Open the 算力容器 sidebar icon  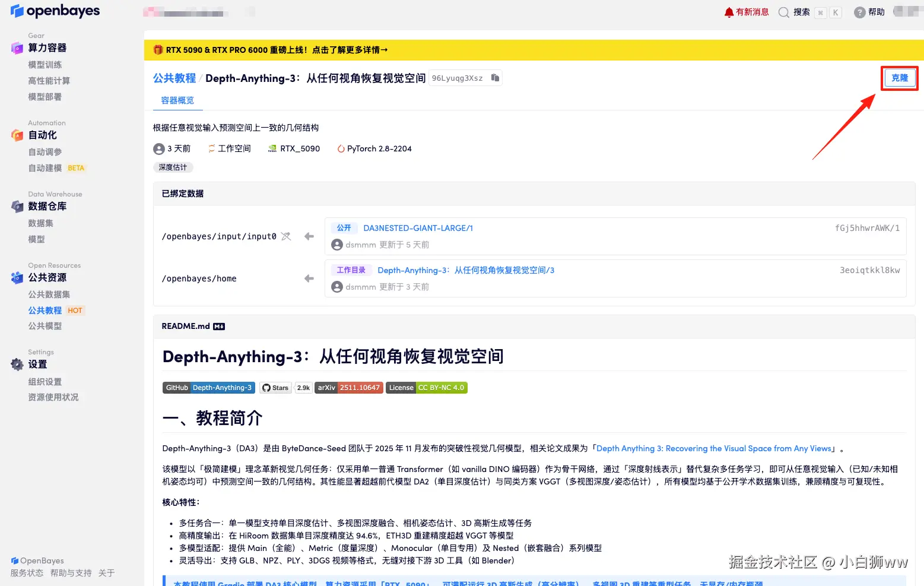[x=17, y=48]
